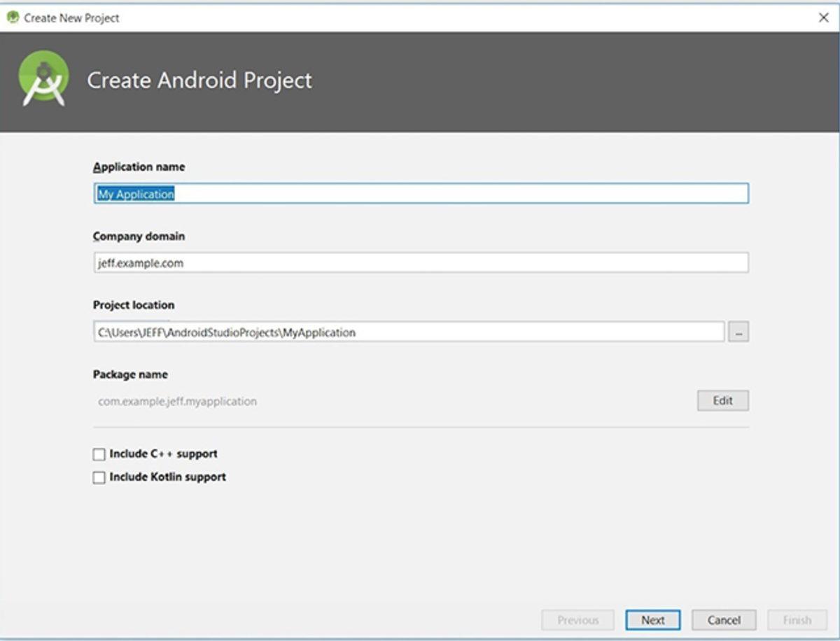The height and width of the screenshot is (641, 840).
Task: Click the disabled Previous button
Action: click(x=577, y=620)
